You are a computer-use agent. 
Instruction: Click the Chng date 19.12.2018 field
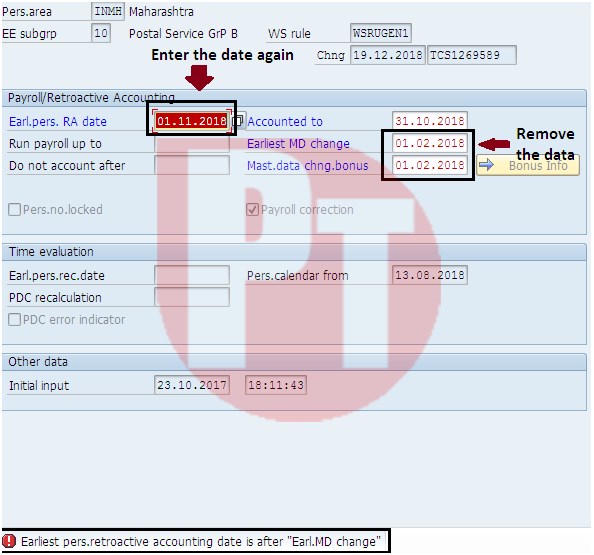pyautogui.click(x=388, y=55)
